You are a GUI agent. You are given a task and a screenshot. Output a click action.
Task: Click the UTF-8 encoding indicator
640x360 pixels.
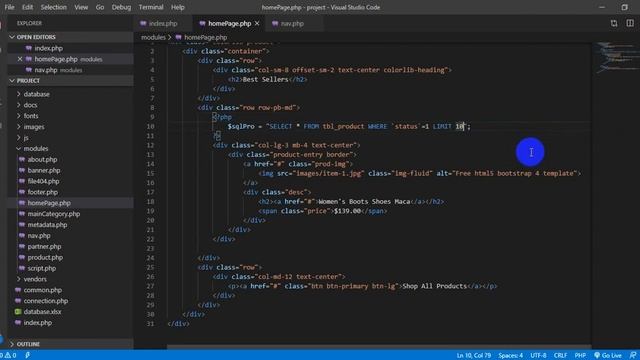click(538, 356)
